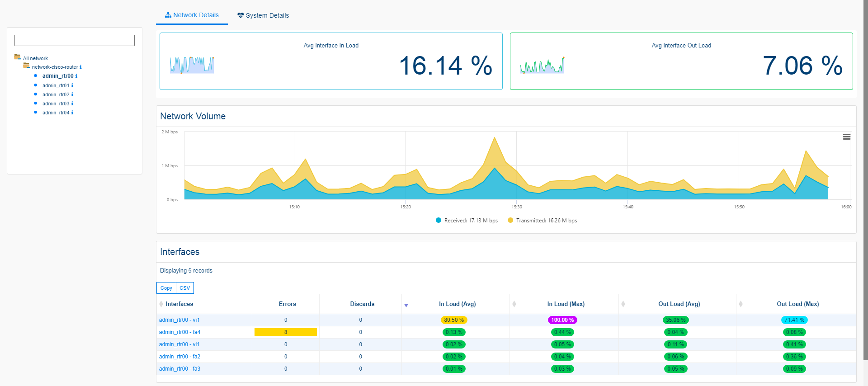This screenshot has height=386, width=868.
Task: Click info icon next to admin_rtr00
Action: click(76, 76)
